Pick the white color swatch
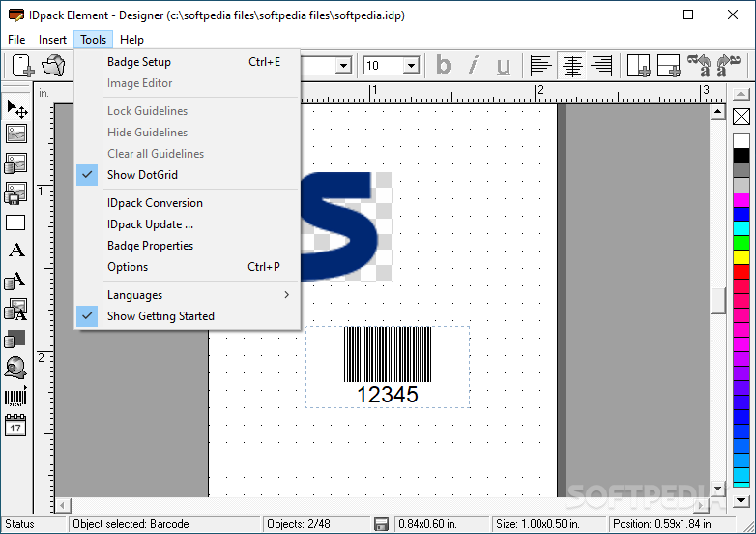Screen dimensions: 756x534 (741, 141)
